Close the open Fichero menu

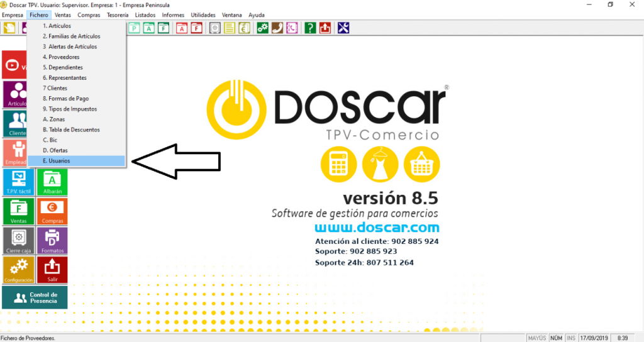(39, 15)
